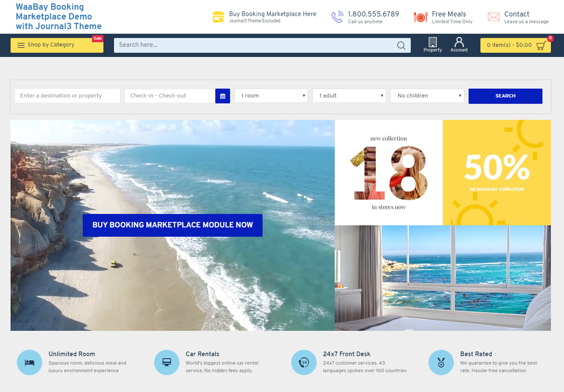This screenshot has width=564, height=392.
Task: Expand the 1 room dropdown
Action: click(271, 96)
